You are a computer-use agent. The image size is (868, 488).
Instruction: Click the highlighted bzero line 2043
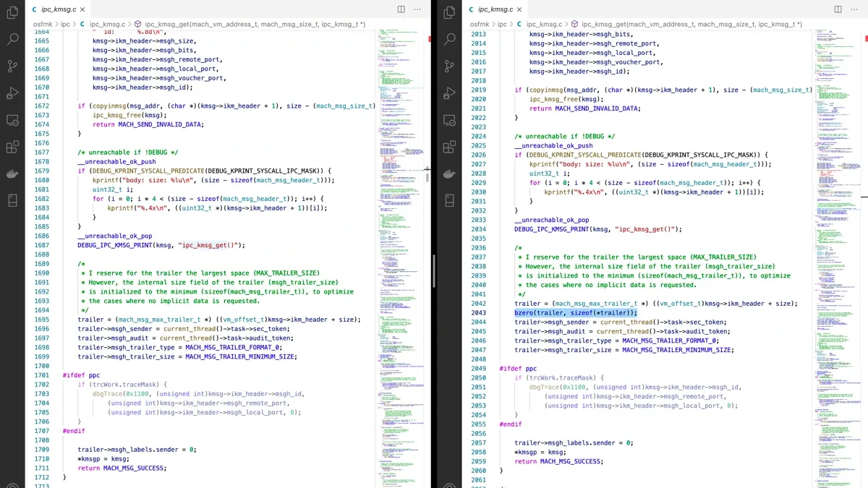point(576,313)
